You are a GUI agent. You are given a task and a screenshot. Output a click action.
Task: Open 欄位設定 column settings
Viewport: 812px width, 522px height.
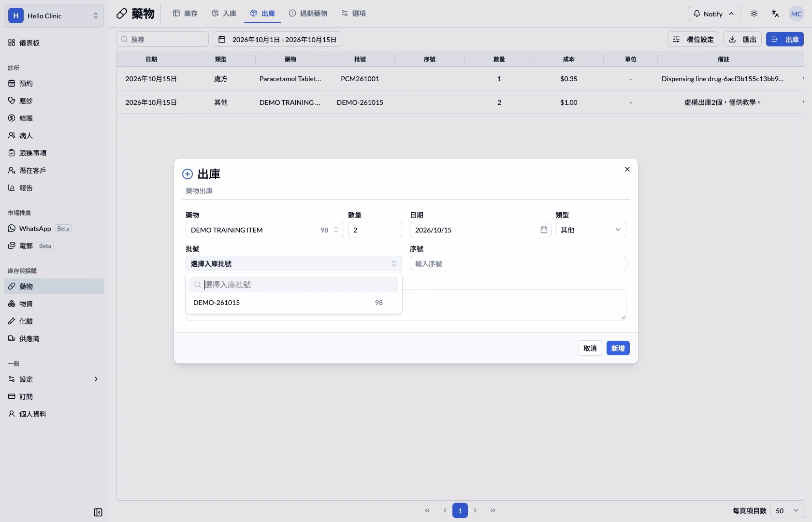693,39
